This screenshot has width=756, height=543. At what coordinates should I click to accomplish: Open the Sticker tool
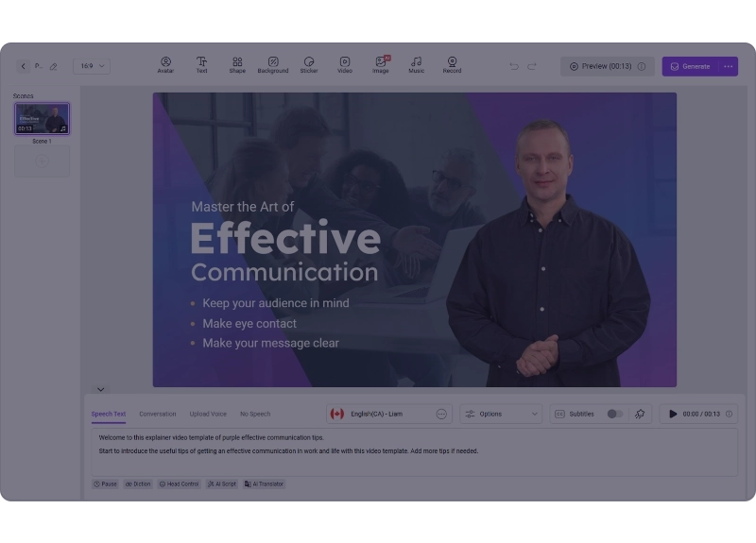[x=309, y=65]
